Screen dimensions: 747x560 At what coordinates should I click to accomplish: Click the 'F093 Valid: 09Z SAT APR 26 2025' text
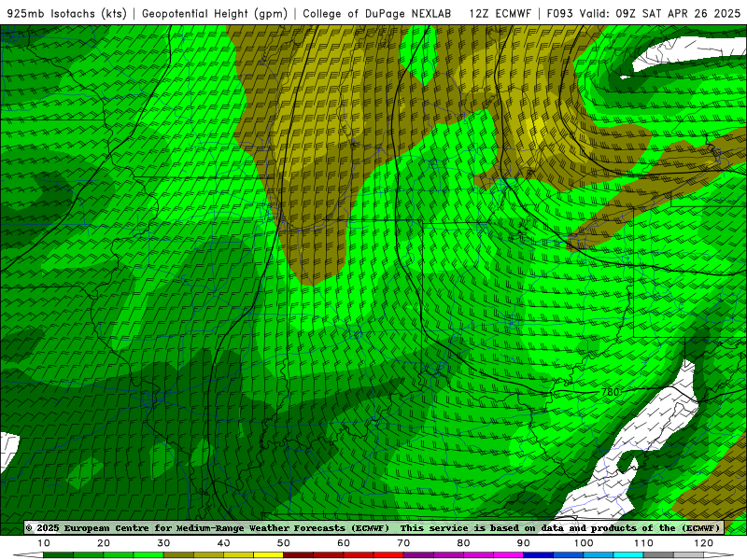(643, 13)
